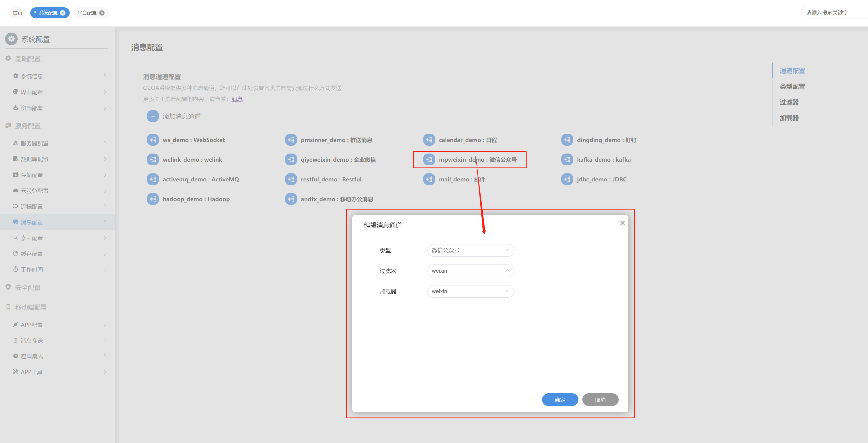The height and width of the screenshot is (443, 868).
Task: Click the hadoop_demo channel icon
Action: (x=153, y=199)
